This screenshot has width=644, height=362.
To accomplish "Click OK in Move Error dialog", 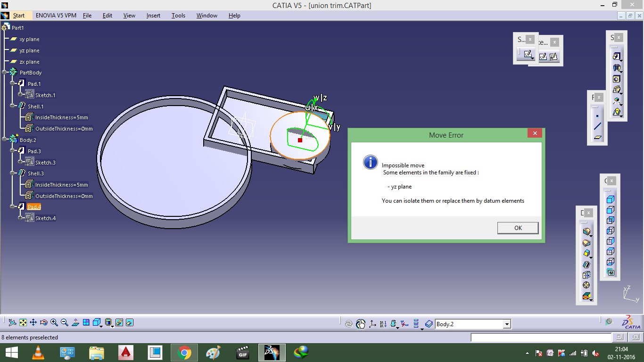I will pyautogui.click(x=518, y=228).
